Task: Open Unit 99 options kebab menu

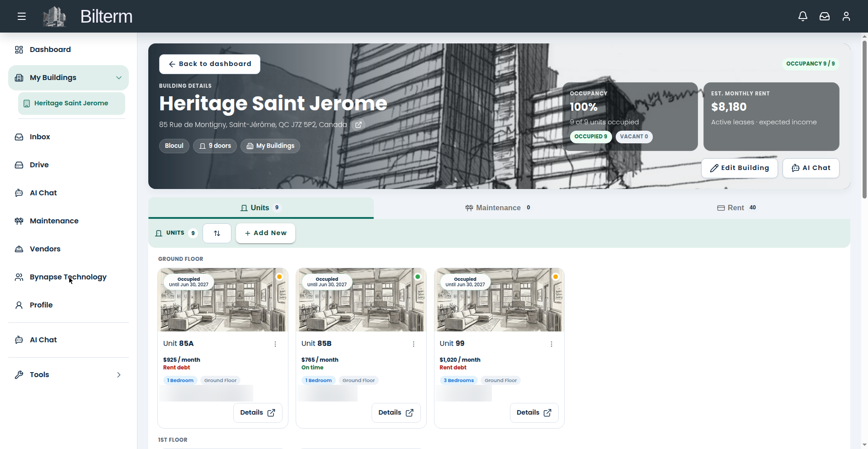Action: pyautogui.click(x=552, y=344)
